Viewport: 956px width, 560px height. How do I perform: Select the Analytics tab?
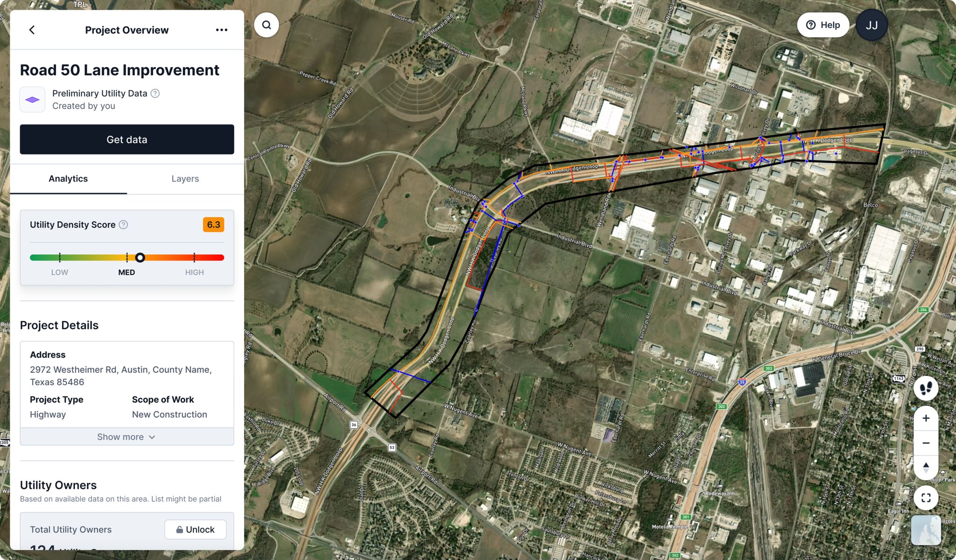point(68,179)
